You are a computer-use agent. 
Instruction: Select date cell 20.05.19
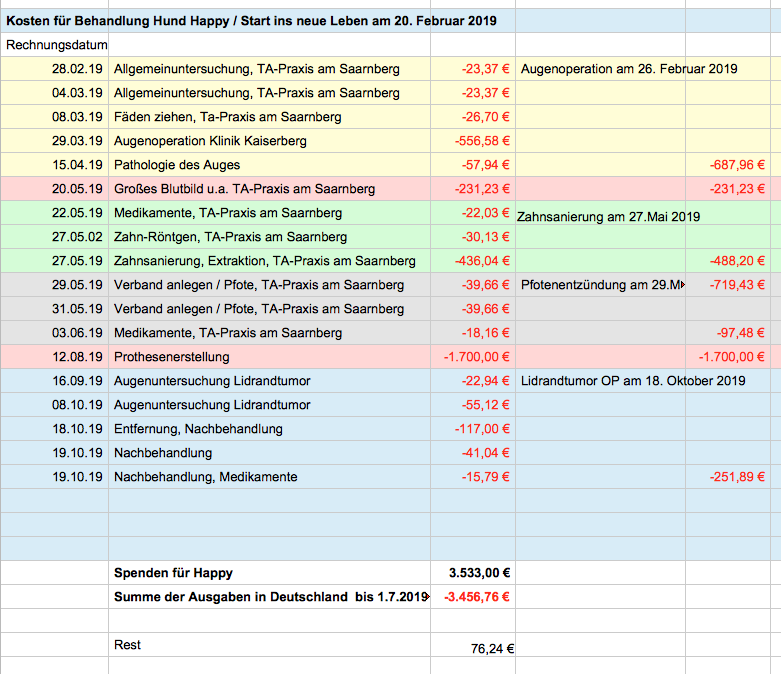click(55, 189)
